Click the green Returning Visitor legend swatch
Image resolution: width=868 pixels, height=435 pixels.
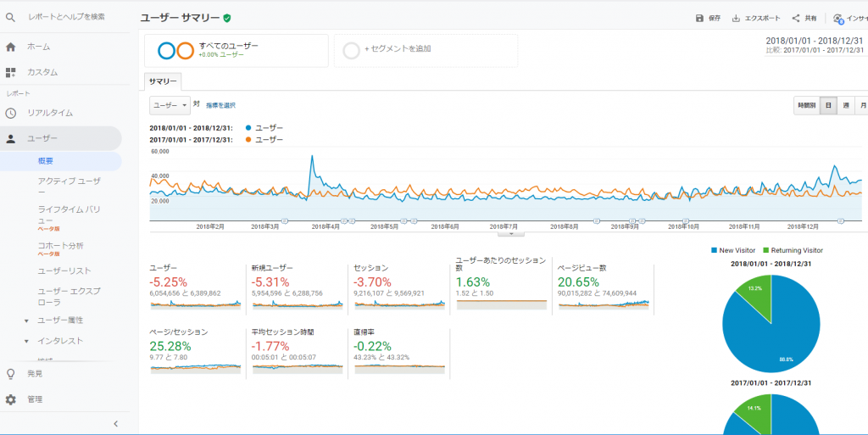point(766,251)
